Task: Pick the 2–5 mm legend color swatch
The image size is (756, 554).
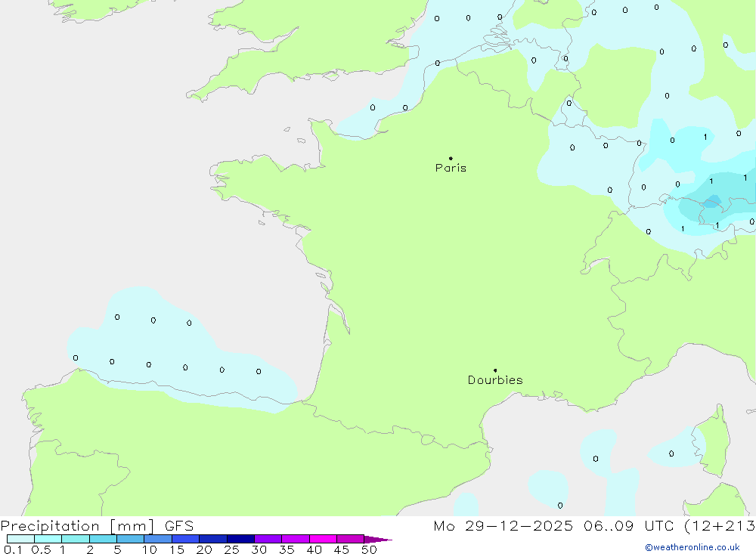Action: (x=103, y=539)
